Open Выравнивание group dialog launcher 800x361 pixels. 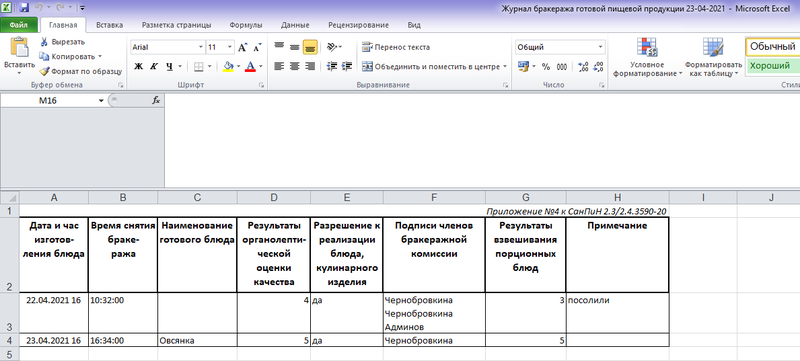(505, 85)
